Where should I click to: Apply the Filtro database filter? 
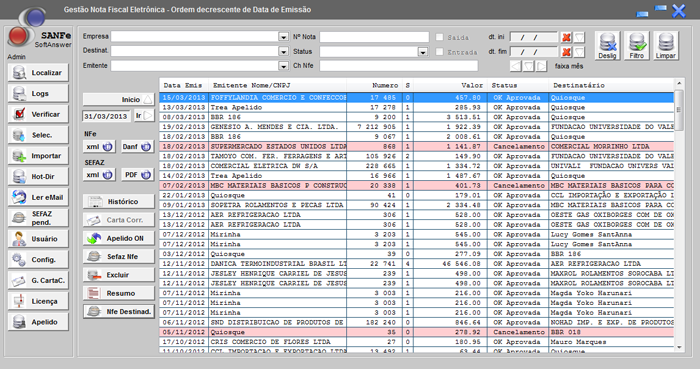[636, 46]
